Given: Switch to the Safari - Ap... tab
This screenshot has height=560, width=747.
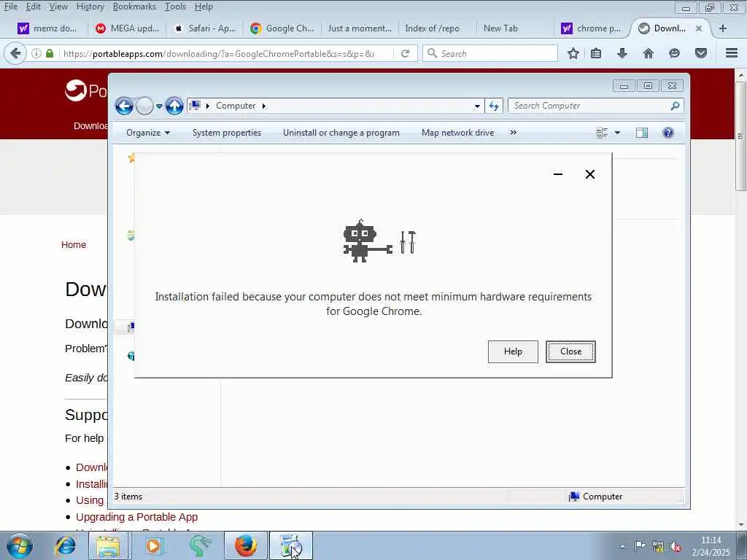Looking at the screenshot, I should 205,28.
